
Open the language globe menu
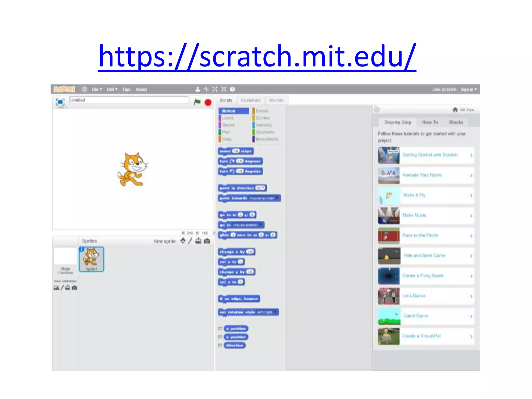pyautogui.click(x=84, y=89)
